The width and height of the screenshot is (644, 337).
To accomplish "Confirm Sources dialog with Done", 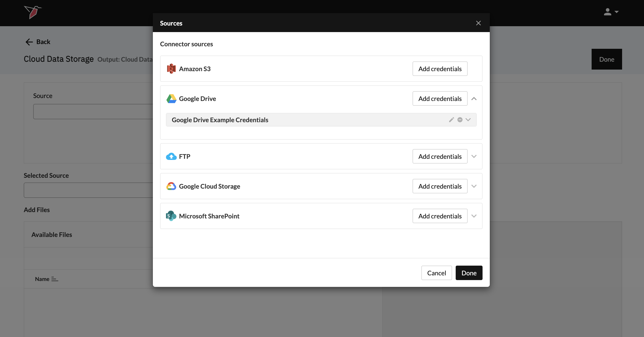I will [x=469, y=273].
